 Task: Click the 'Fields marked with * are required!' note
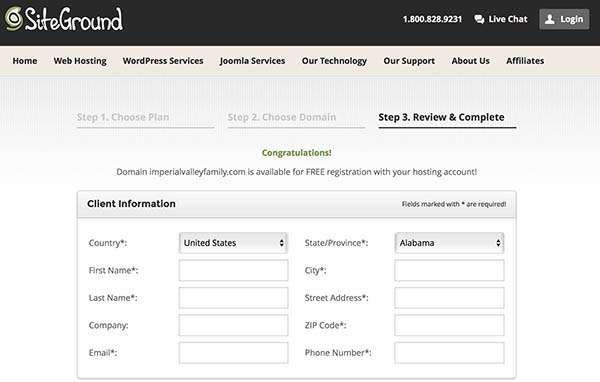454,204
